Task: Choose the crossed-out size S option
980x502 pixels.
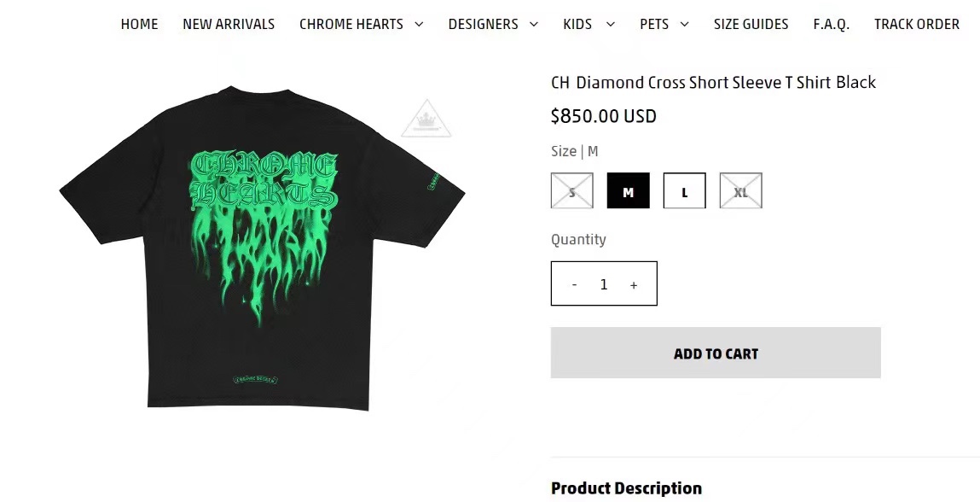Action: click(571, 190)
